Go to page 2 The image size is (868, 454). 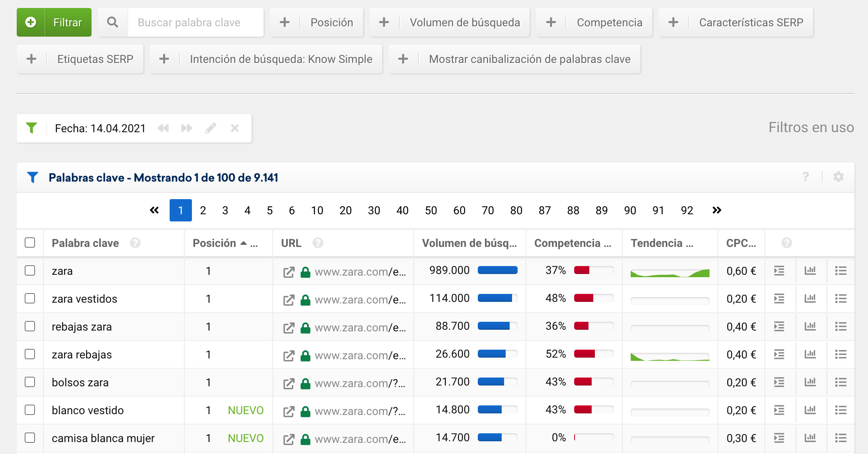[203, 210]
